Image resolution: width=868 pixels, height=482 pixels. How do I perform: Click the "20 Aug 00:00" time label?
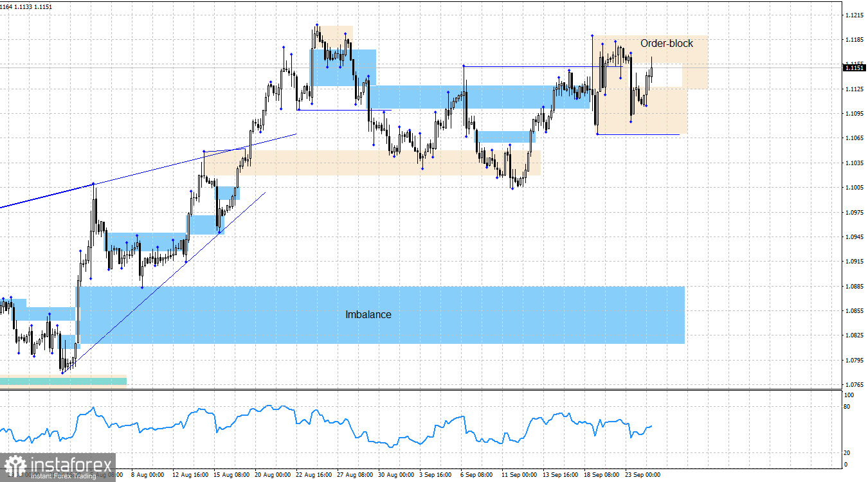[x=273, y=475]
